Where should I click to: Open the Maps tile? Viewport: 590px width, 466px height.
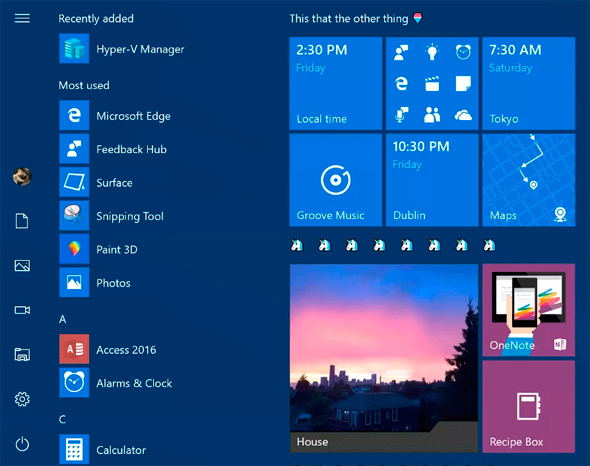point(529,180)
